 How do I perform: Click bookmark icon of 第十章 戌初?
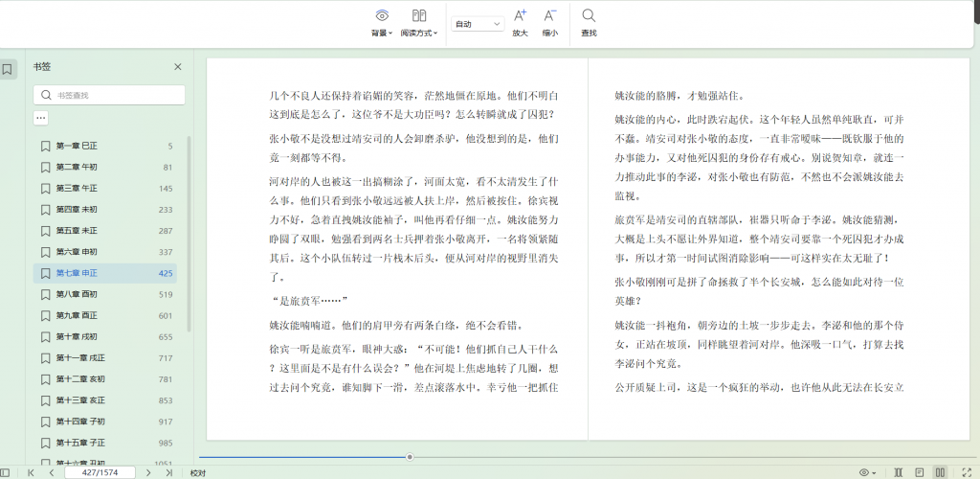45,337
